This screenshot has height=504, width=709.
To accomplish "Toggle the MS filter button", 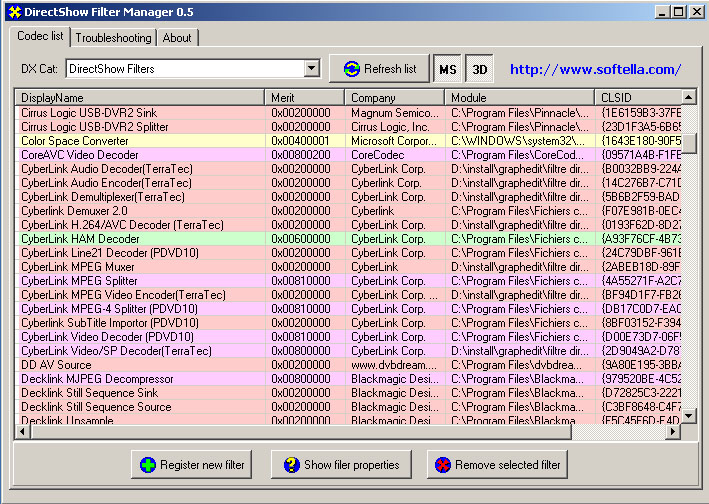I will pos(448,69).
